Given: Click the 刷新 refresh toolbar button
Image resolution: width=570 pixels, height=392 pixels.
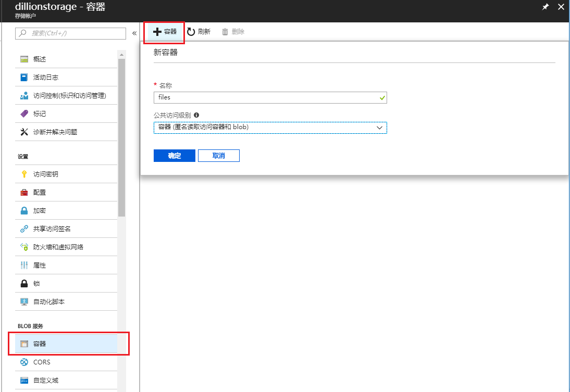Looking at the screenshot, I should tap(199, 32).
